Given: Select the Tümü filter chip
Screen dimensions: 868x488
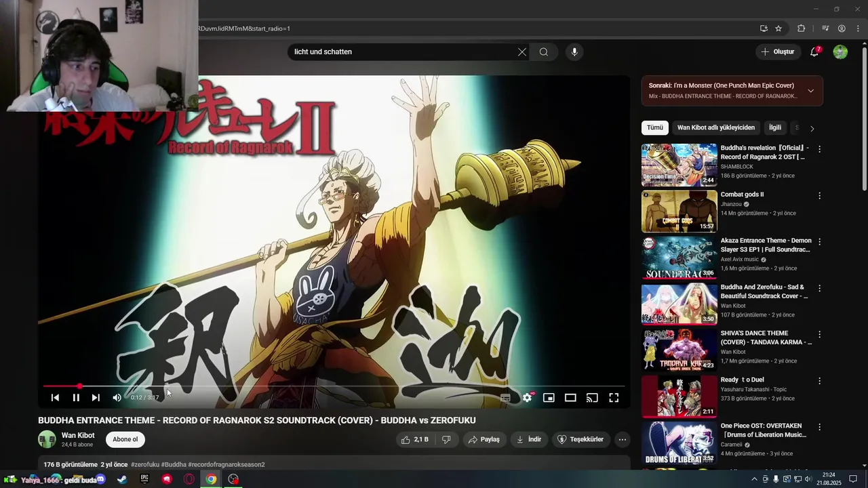Looking at the screenshot, I should click(654, 127).
